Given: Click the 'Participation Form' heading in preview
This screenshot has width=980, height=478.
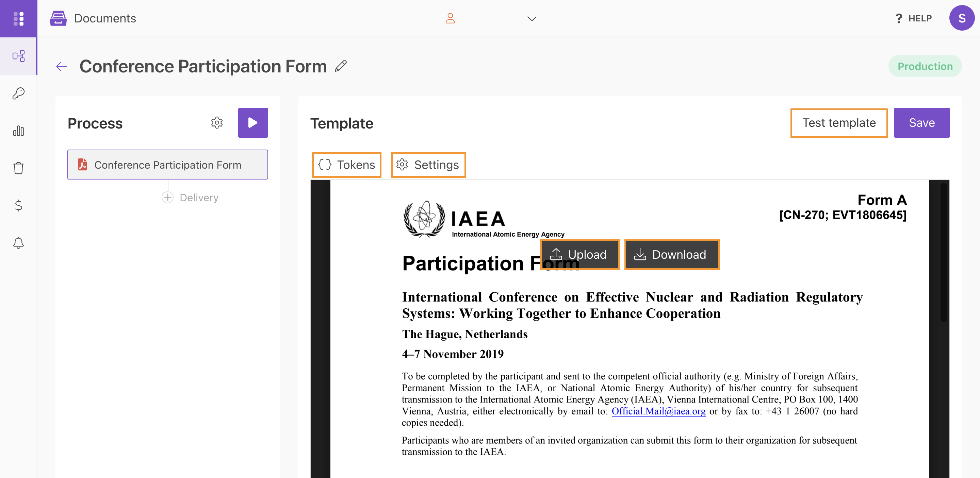Looking at the screenshot, I should (x=491, y=264).
